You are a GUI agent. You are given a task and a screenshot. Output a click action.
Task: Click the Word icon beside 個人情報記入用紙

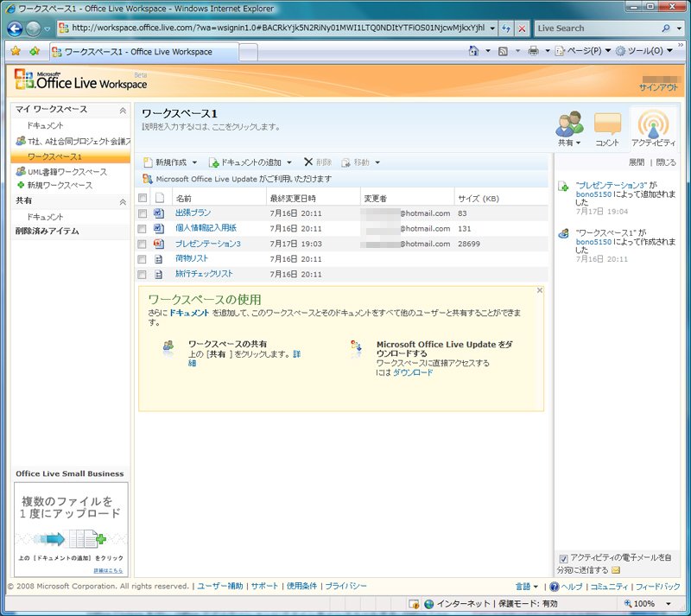pos(159,228)
